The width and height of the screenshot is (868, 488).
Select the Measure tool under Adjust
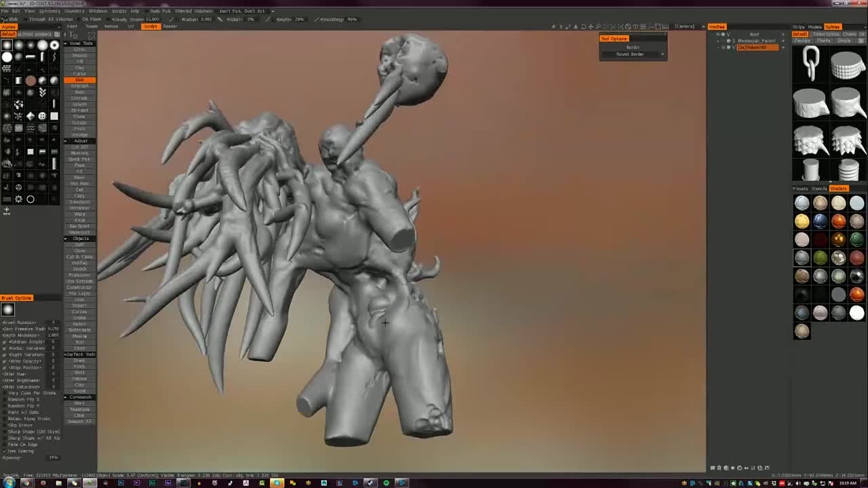[x=79, y=153]
